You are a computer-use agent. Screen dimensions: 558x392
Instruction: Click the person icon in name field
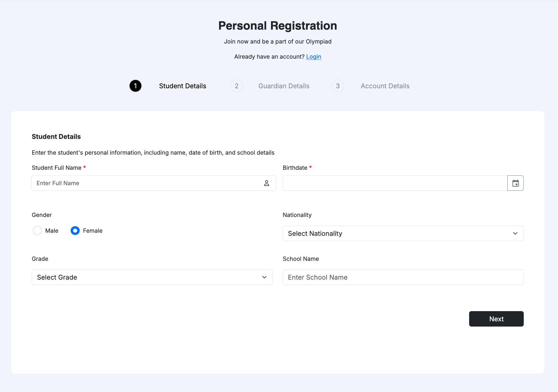pos(267,183)
